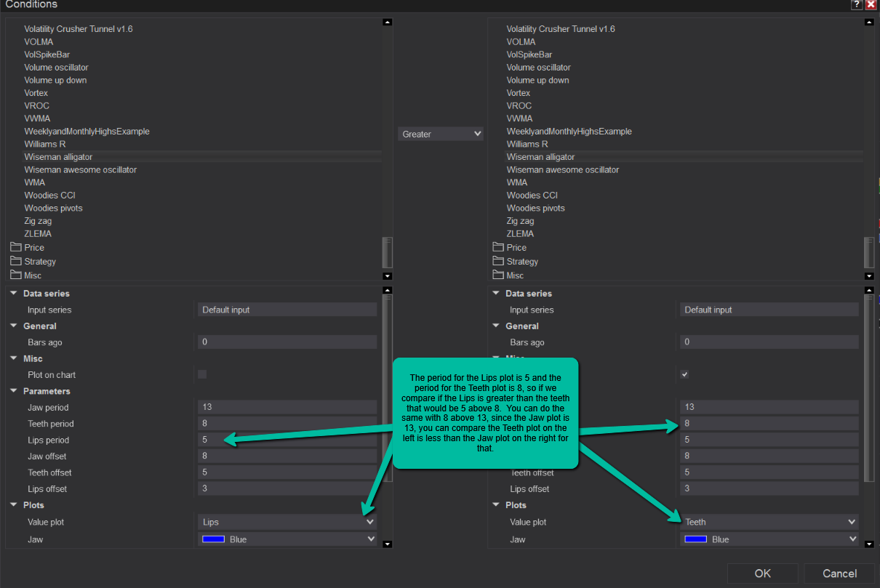880x588 pixels.
Task: Click the OK button
Action: [x=762, y=573]
